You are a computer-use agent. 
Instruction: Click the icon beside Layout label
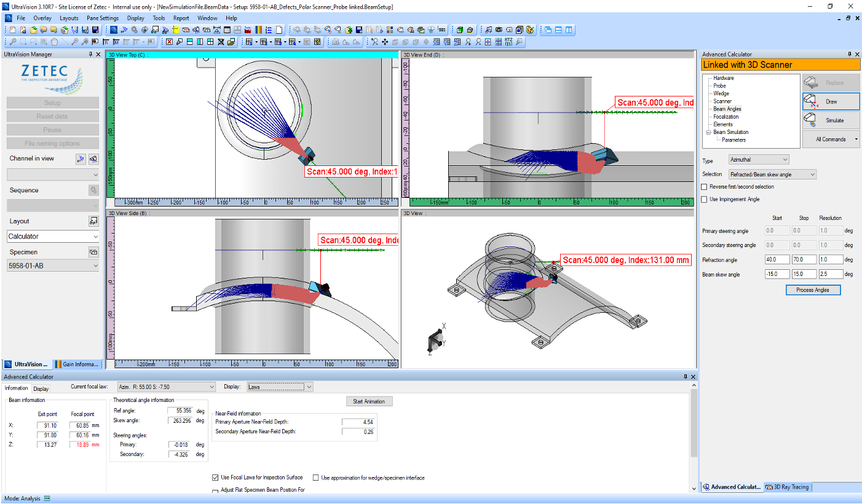pos(93,221)
